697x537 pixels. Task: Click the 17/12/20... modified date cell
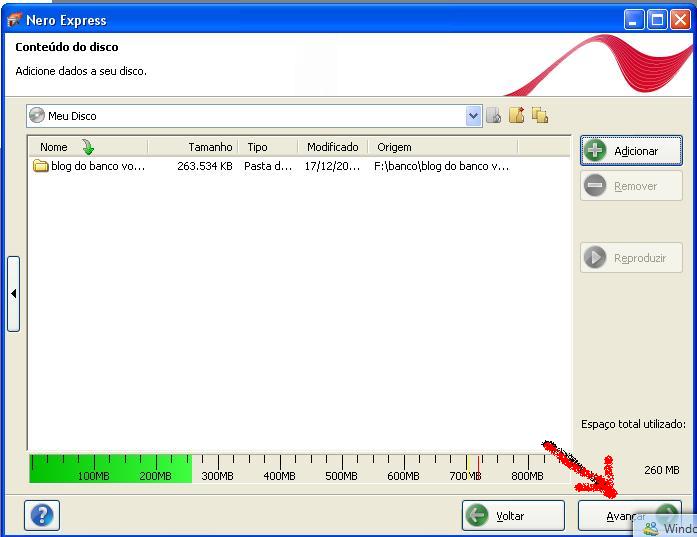[x=332, y=166]
